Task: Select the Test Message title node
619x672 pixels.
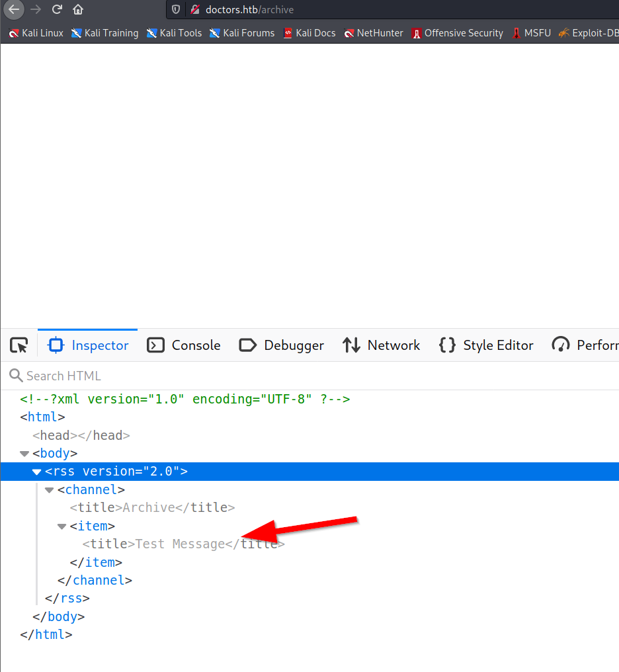Action: pyautogui.click(x=180, y=544)
